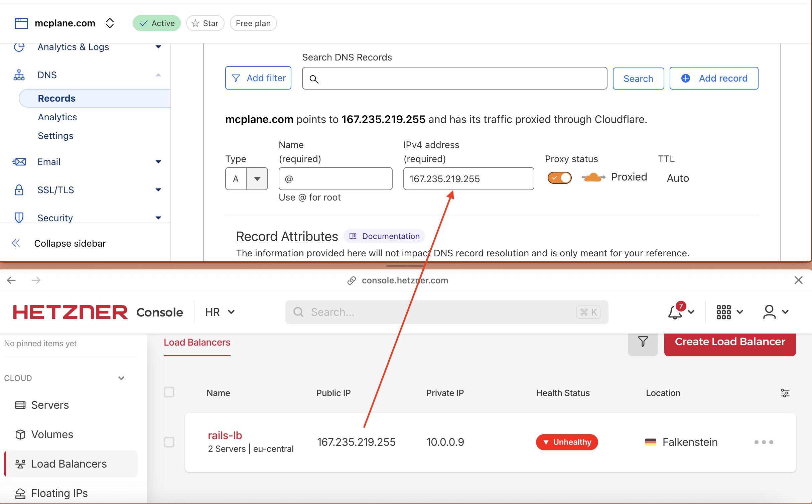Click the Active status badge
The image size is (812, 504).
(x=157, y=23)
